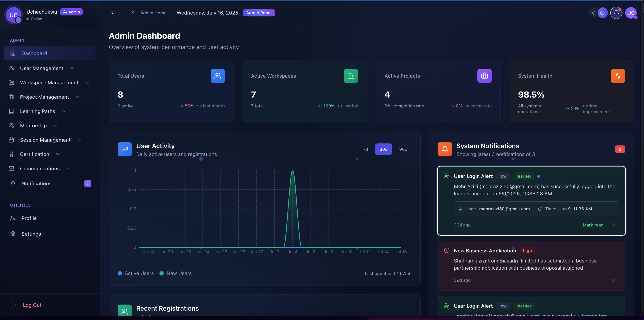This screenshot has height=320, width=644.
Task: Click Log Out in sidebar
Action: 32,305
